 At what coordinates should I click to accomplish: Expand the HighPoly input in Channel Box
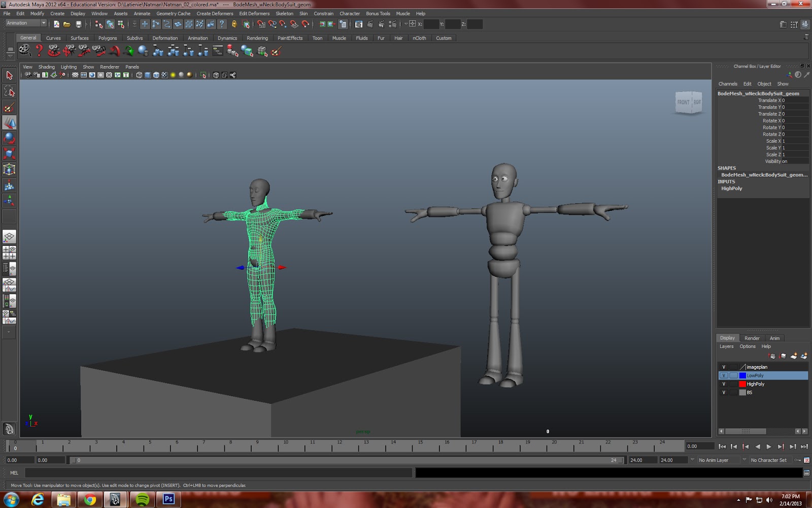pos(731,188)
